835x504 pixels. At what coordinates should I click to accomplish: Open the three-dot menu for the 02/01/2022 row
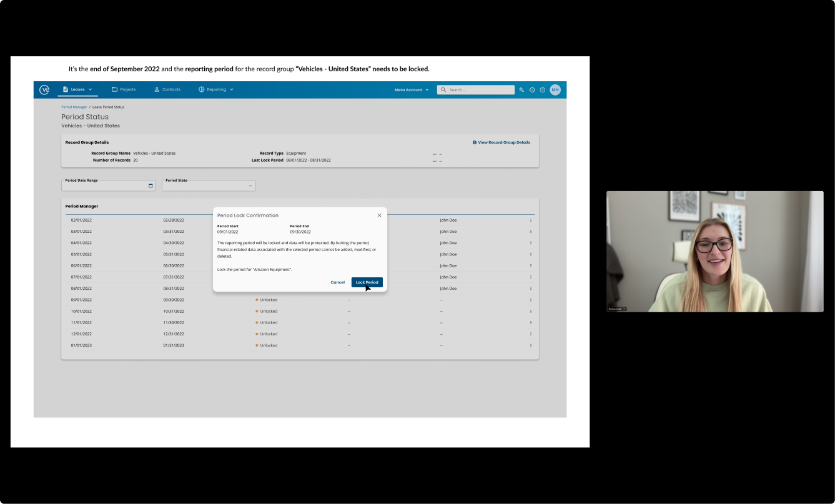(531, 220)
